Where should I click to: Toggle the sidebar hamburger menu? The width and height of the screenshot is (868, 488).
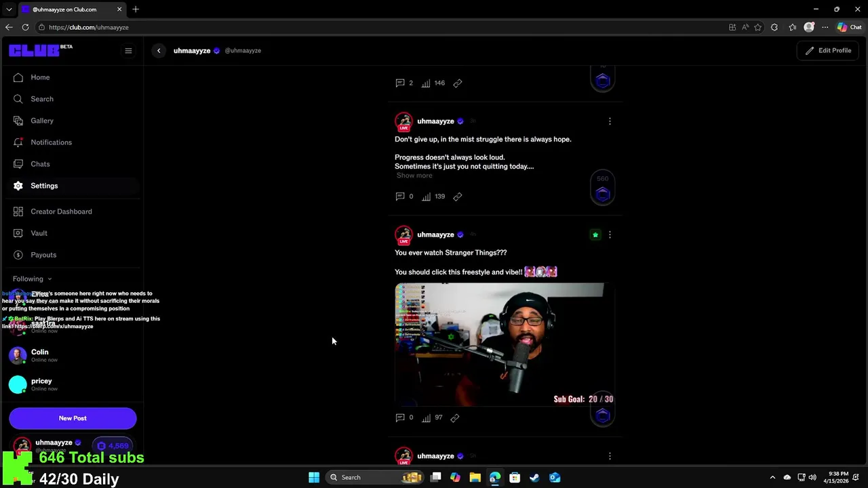(x=128, y=51)
